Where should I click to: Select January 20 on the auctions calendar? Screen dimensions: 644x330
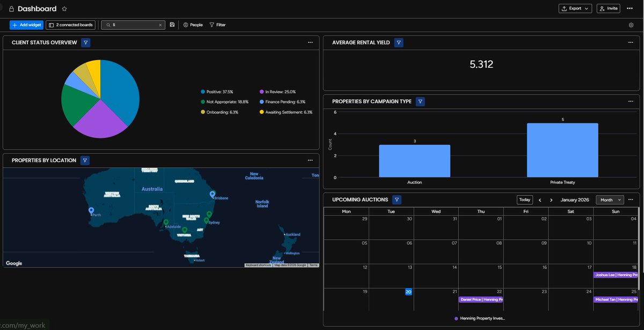point(408,291)
